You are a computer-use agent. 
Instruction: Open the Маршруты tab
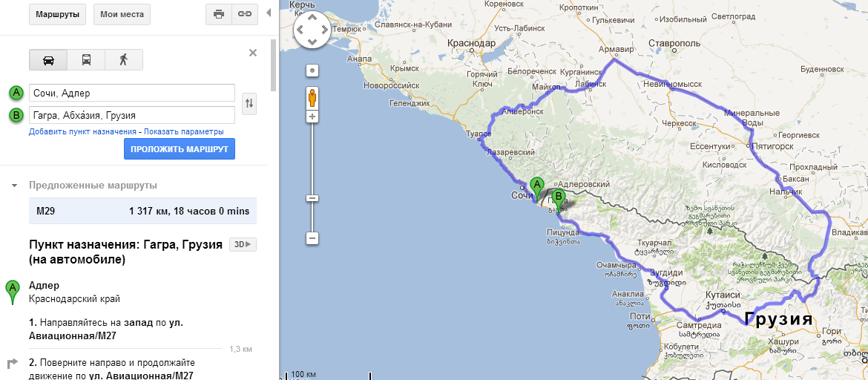coord(58,14)
